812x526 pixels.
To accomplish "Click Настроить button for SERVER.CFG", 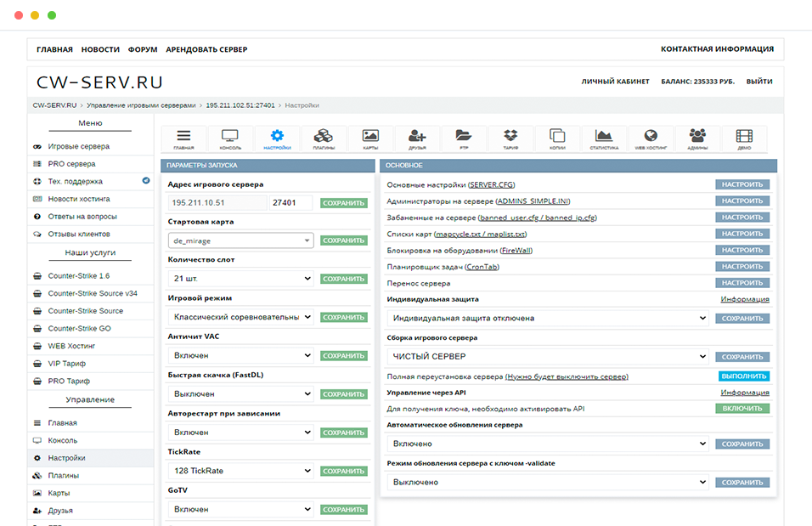I will coord(742,184).
